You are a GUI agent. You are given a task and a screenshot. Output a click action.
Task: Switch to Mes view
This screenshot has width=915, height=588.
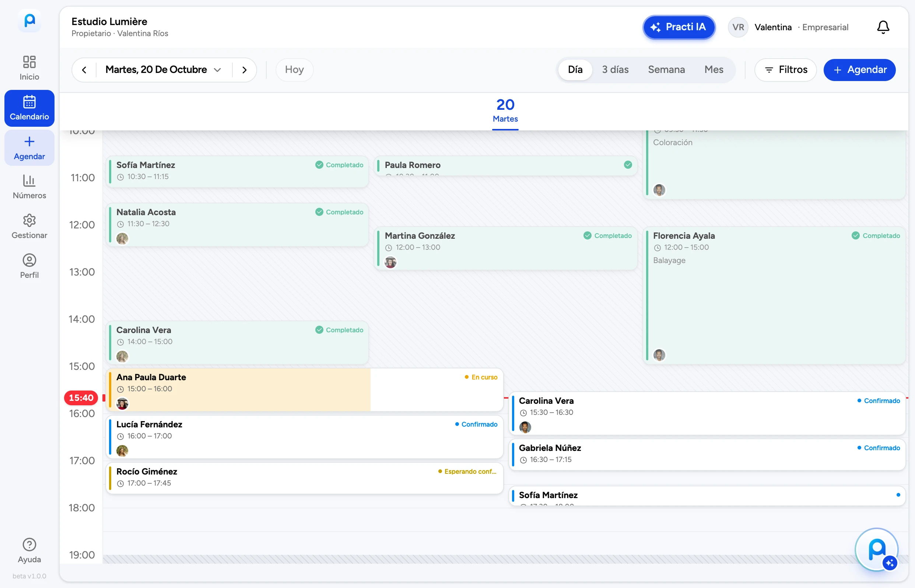[x=714, y=70]
